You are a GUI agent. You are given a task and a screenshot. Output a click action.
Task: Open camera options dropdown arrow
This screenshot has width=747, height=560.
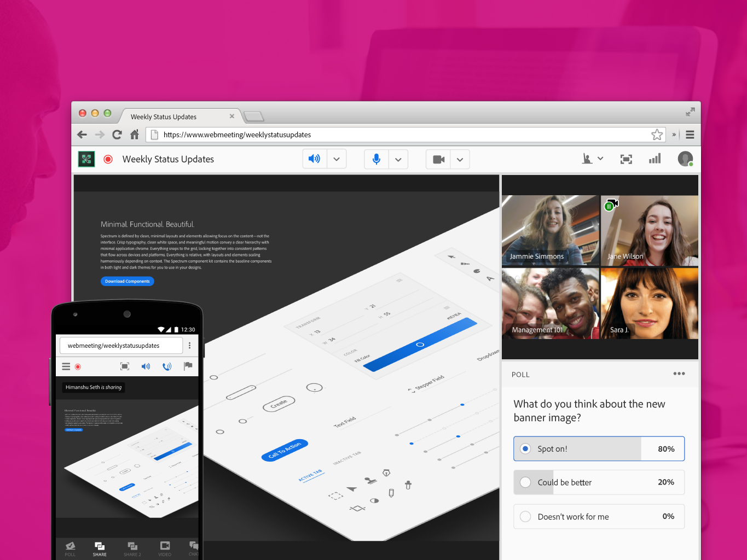tap(460, 159)
